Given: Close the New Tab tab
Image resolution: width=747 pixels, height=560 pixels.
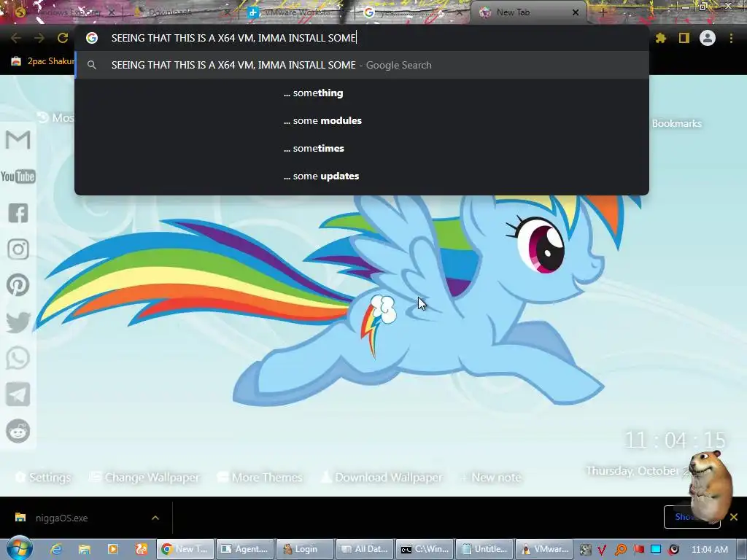Looking at the screenshot, I should click(576, 13).
